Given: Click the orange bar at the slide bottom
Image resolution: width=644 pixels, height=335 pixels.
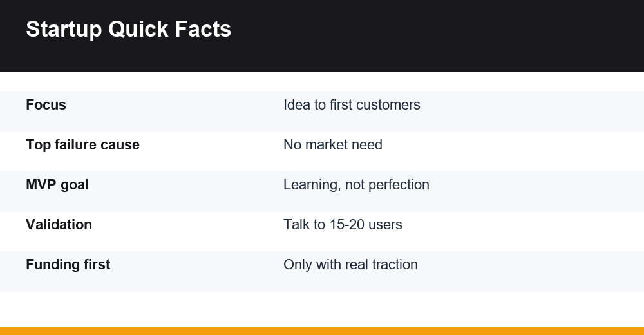Looking at the screenshot, I should (x=322, y=331).
